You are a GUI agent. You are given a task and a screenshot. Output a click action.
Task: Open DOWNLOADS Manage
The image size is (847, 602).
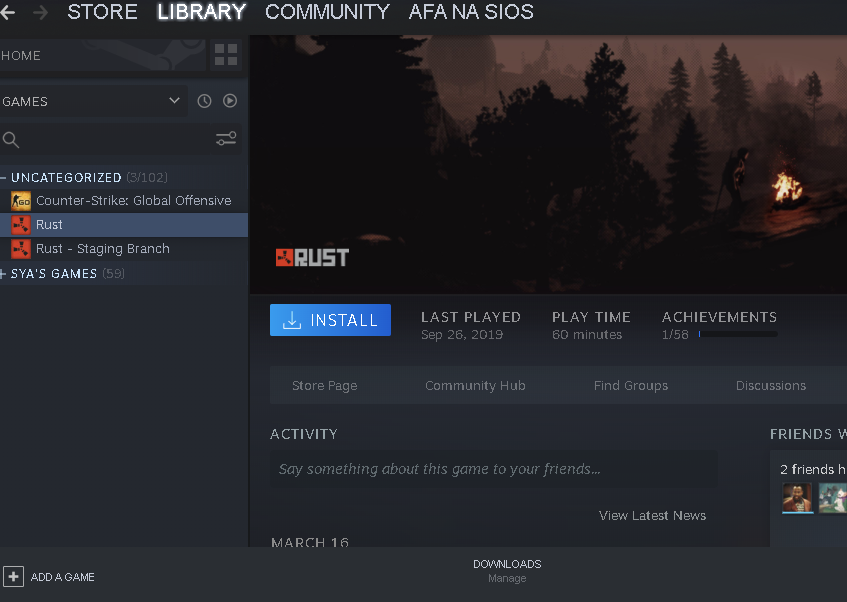click(507, 571)
